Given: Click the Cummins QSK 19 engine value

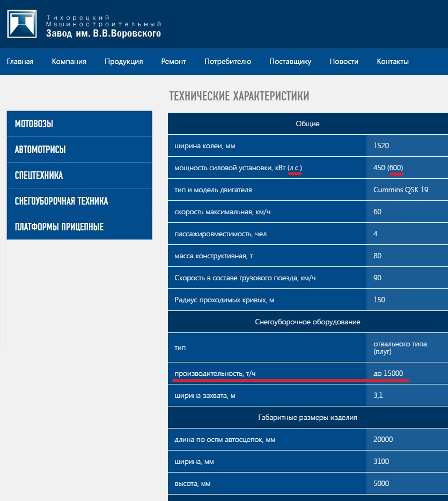Looking at the screenshot, I should [400, 190].
